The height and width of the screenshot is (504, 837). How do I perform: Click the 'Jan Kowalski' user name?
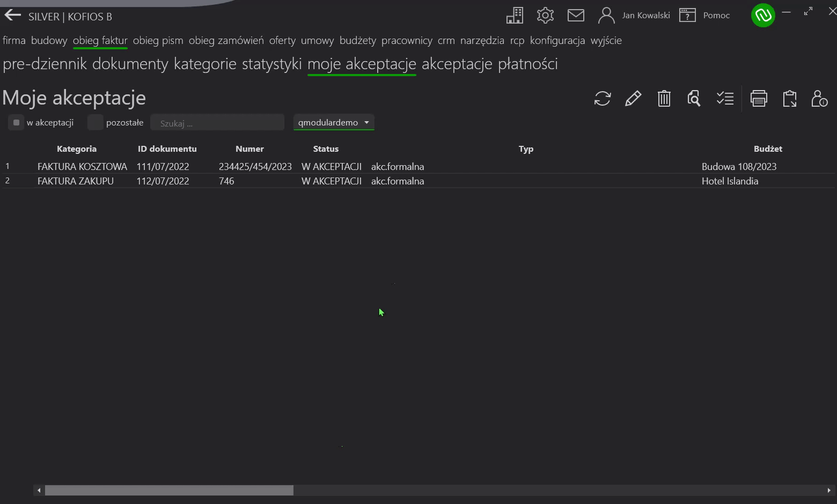tap(646, 15)
